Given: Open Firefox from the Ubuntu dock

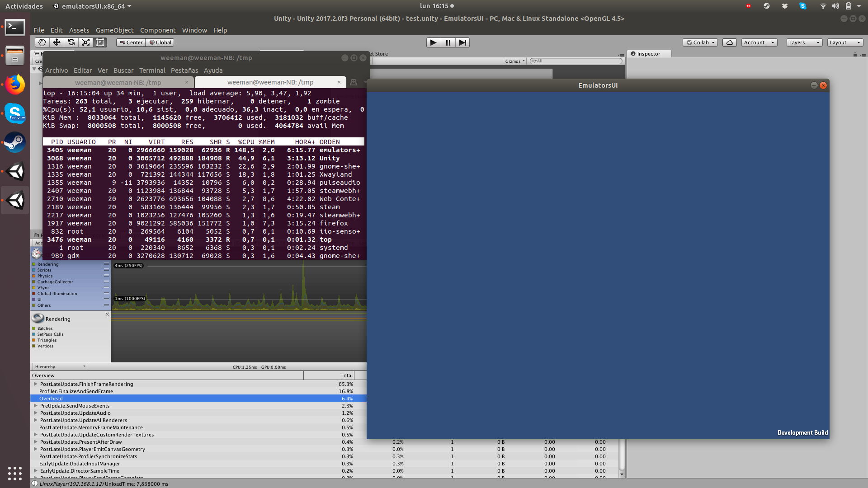Looking at the screenshot, I should (15, 85).
